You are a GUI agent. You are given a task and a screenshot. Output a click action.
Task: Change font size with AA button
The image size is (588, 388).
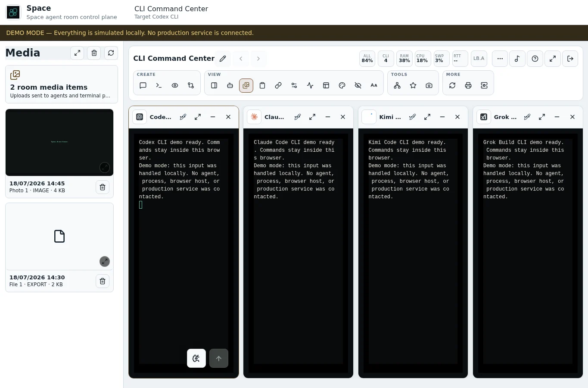[374, 85]
